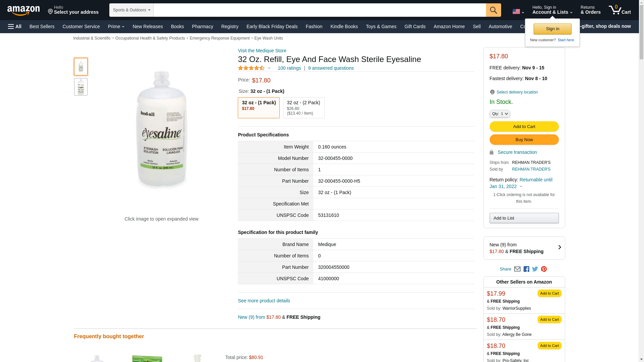The image size is (644, 362).
Task: Select the 32 oz 2 Pack size option
Action: click(x=304, y=108)
